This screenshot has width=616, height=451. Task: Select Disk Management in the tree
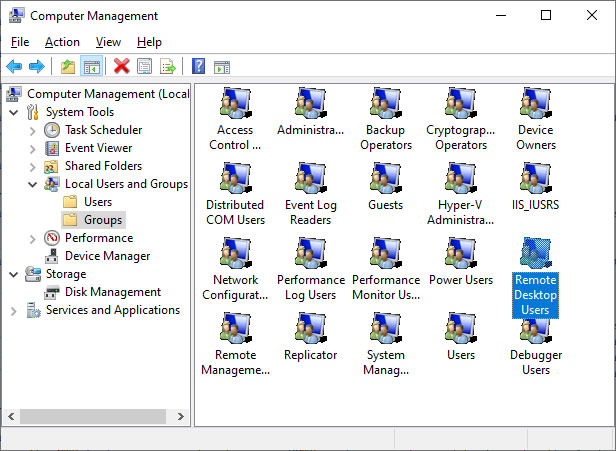click(113, 292)
